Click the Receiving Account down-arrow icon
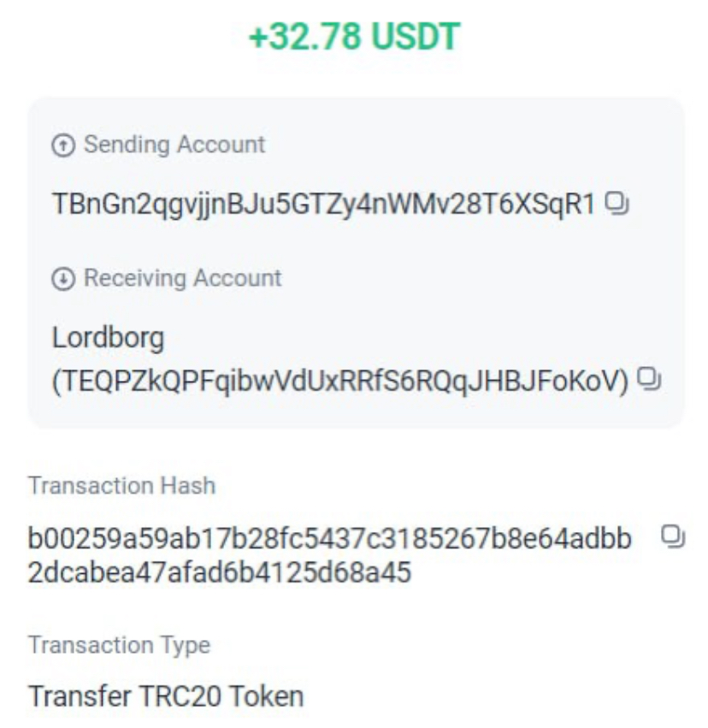Viewport: 708px width, 728px height. 63,279
